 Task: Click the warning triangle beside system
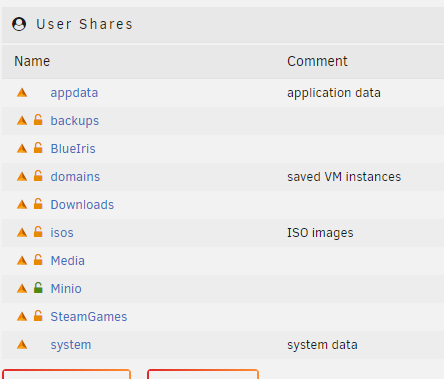pyautogui.click(x=22, y=344)
